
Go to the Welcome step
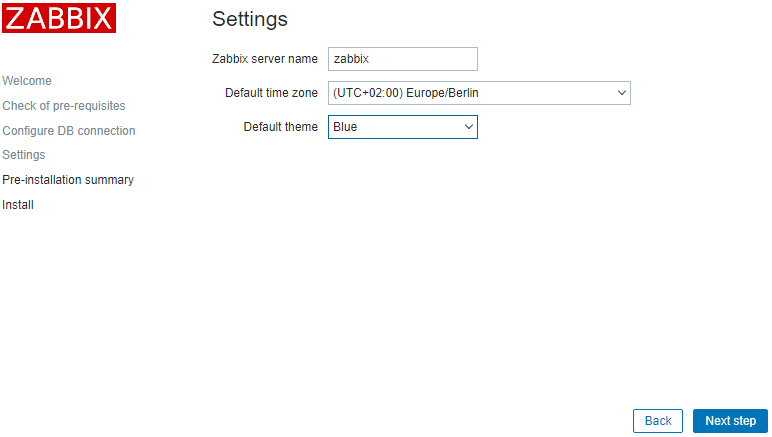click(x=27, y=81)
